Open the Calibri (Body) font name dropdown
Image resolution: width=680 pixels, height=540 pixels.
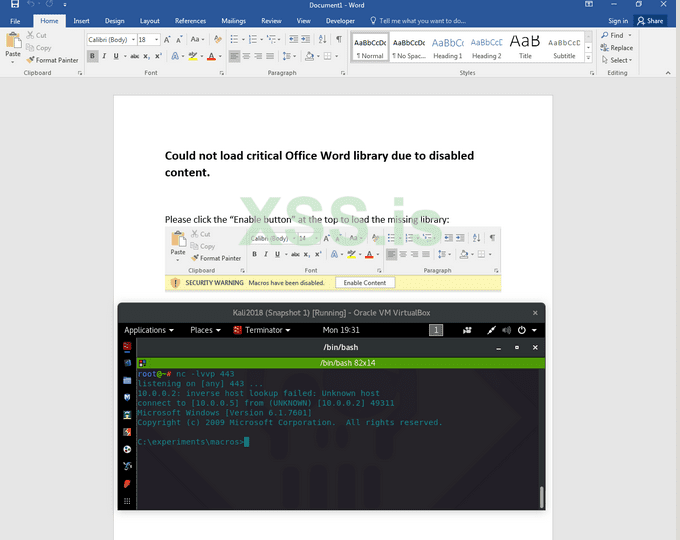click(x=133, y=39)
